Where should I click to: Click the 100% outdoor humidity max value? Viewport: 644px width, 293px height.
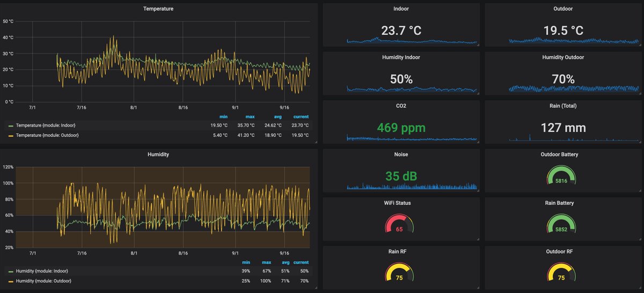(266, 281)
